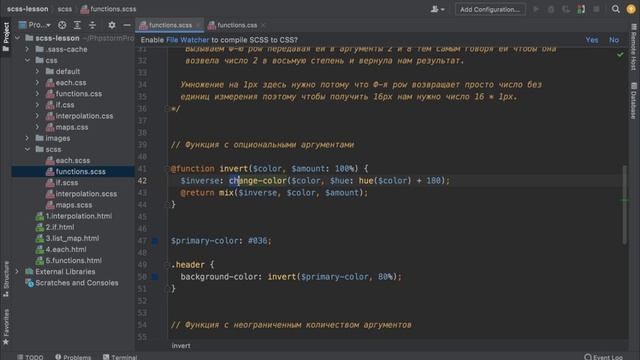
Task: Click the editor vertical scrollbar thumb
Action: coord(624,204)
